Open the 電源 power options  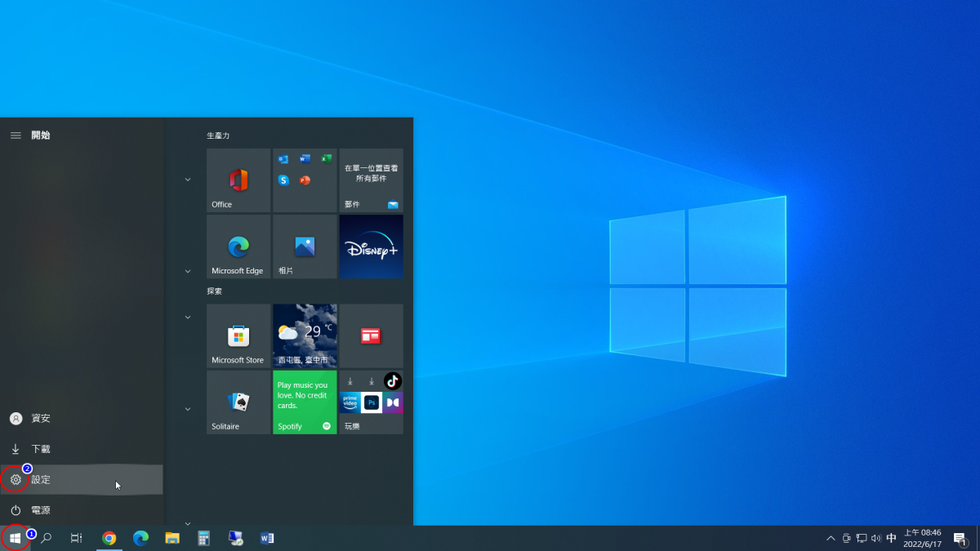point(82,510)
